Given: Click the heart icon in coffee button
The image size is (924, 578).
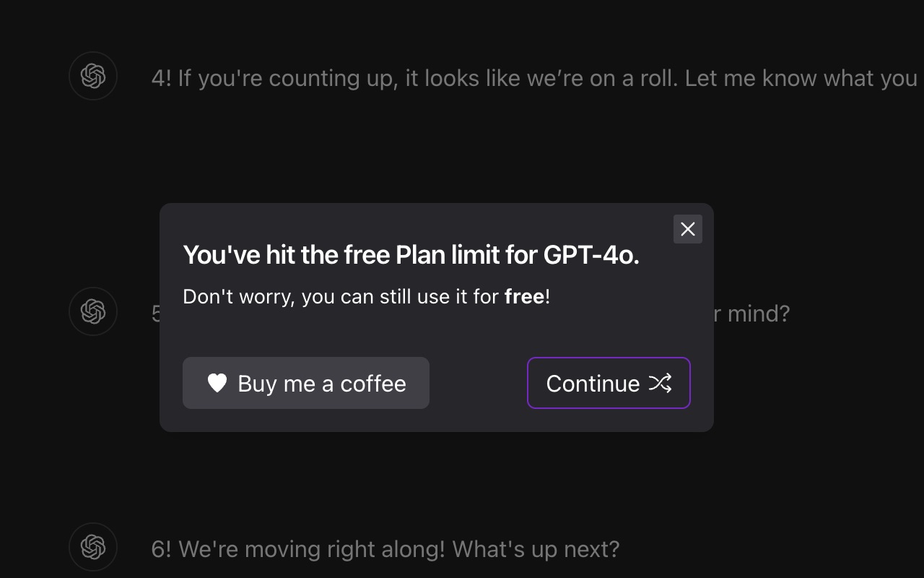Looking at the screenshot, I should 217,383.
